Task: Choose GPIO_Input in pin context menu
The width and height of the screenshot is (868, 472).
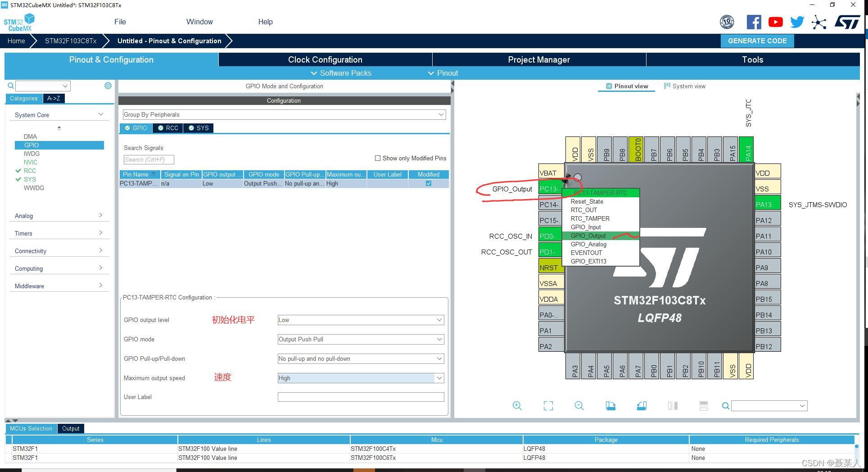Action: [586, 227]
